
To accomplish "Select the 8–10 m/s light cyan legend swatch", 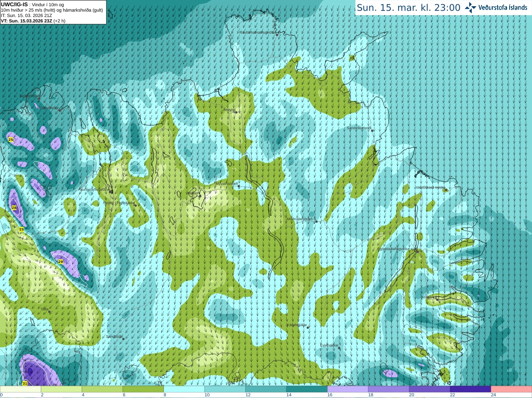I will pos(184,389).
